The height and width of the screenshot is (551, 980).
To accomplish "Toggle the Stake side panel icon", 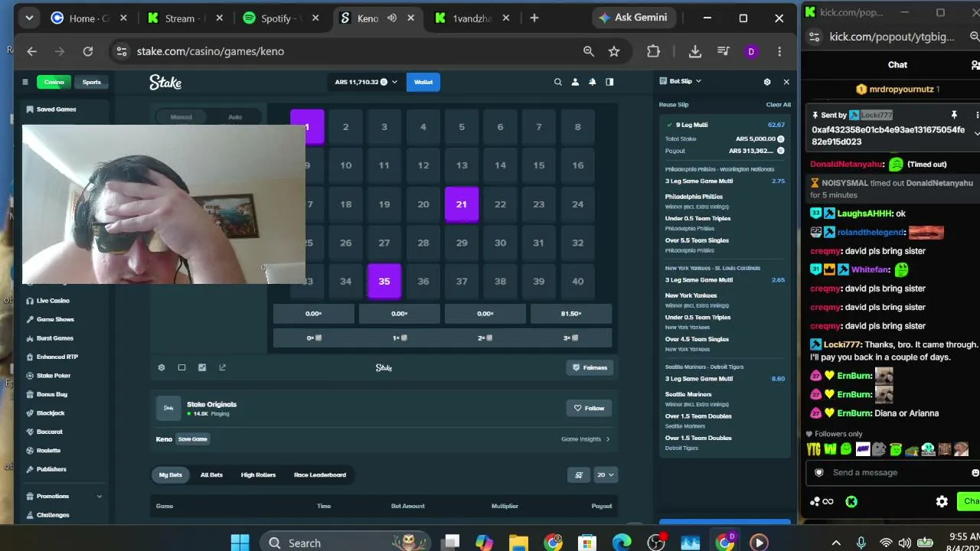I will (x=609, y=82).
